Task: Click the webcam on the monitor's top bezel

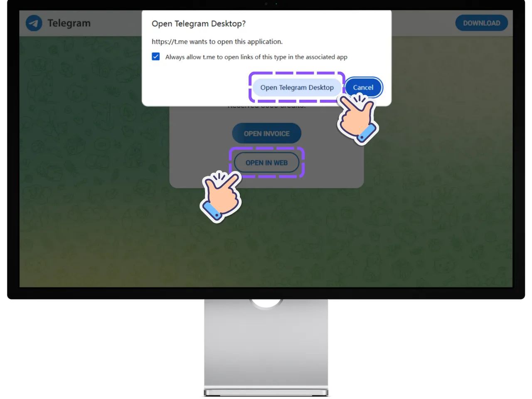Action: pyautogui.click(x=266, y=4)
